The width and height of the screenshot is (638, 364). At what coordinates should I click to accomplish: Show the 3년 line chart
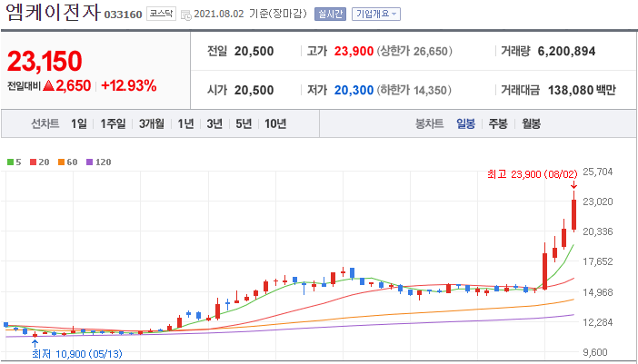[214, 124]
